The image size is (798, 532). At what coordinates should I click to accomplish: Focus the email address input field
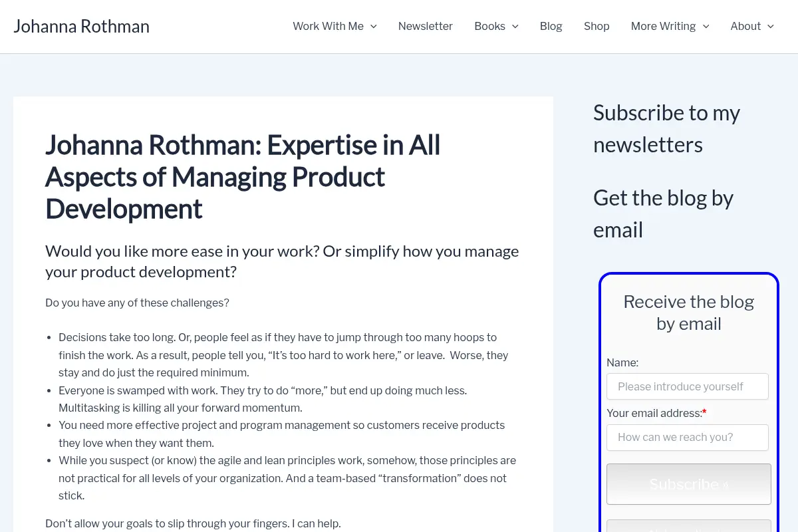pyautogui.click(x=688, y=438)
